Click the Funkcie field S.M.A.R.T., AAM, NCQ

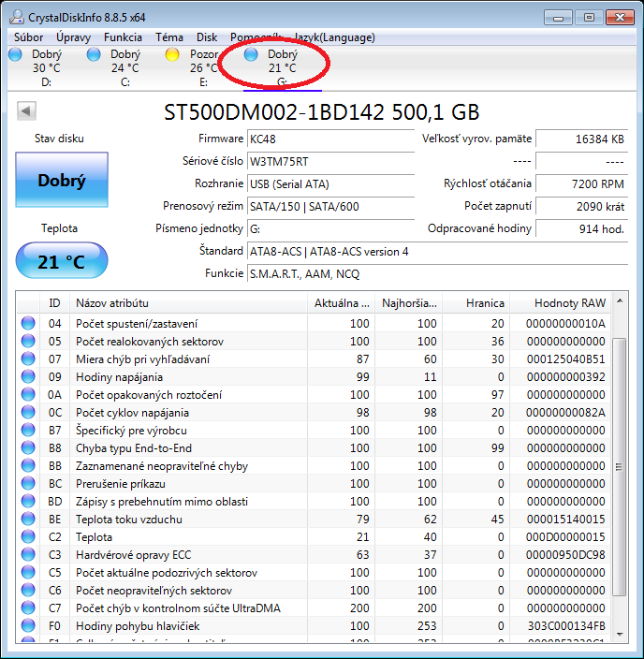[437, 274]
